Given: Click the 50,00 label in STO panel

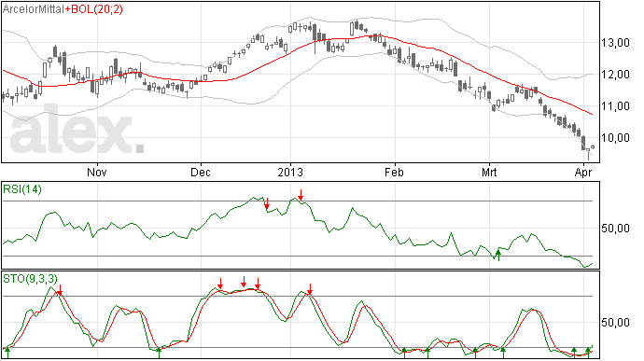Looking at the screenshot, I should 615,323.
